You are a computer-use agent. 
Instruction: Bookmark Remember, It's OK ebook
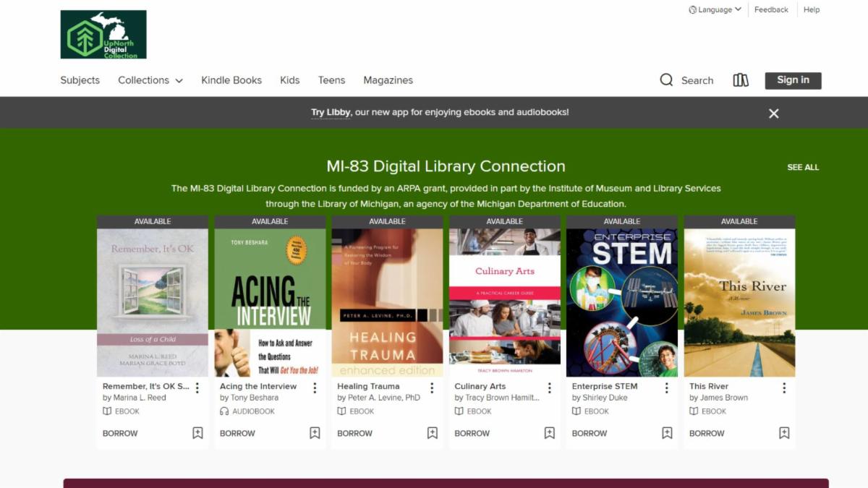coord(197,433)
